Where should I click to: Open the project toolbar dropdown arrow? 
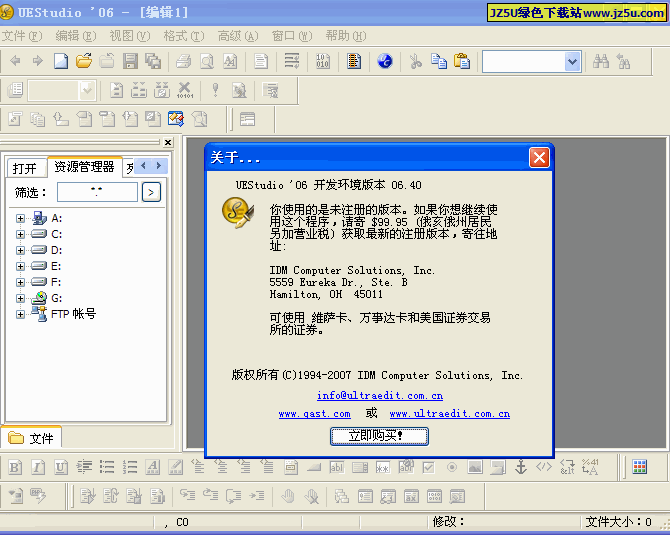pyautogui.click(x=87, y=90)
